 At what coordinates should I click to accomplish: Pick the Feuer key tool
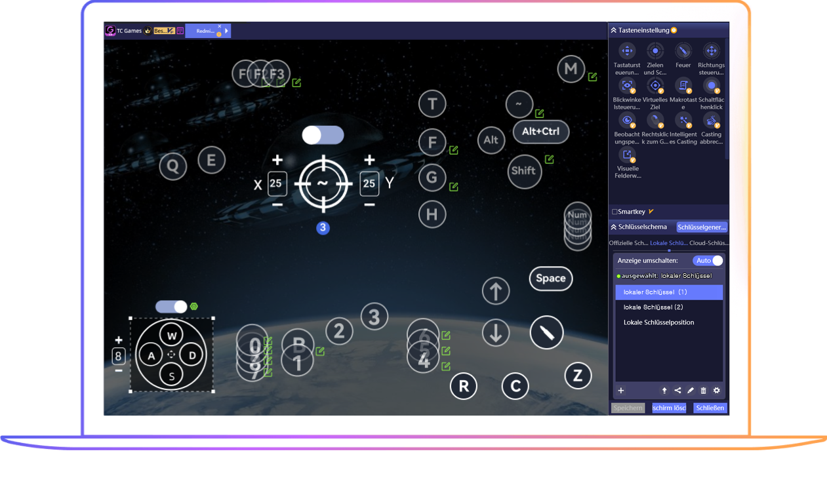[x=683, y=50]
